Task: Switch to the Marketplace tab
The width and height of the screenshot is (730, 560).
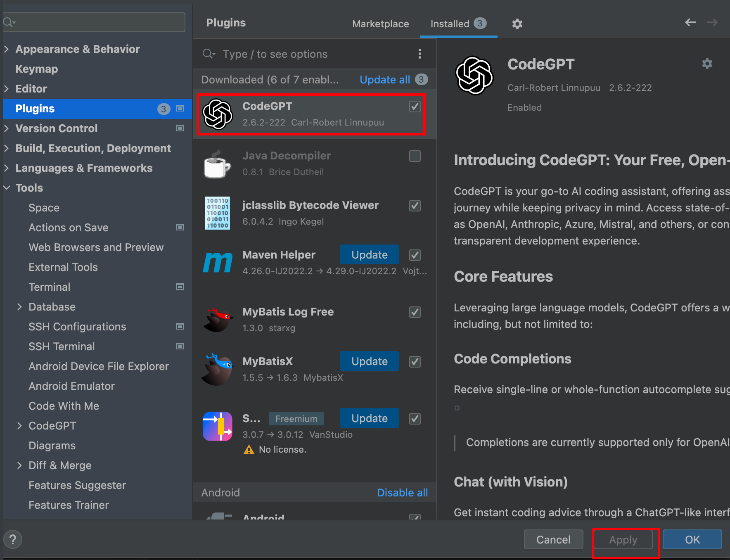Action: click(380, 24)
